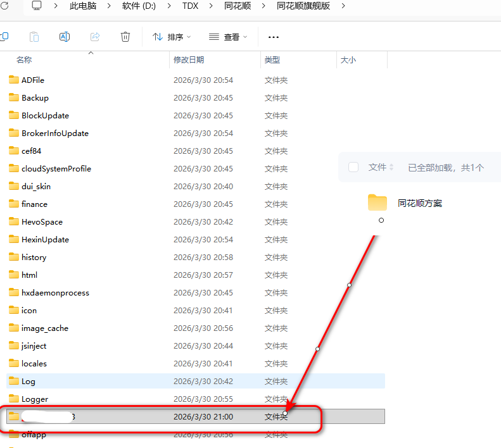Viewport: 501px width, 448px height.
Task: Expand the chevron after 此电脑 breadcrumb
Action: point(109,6)
